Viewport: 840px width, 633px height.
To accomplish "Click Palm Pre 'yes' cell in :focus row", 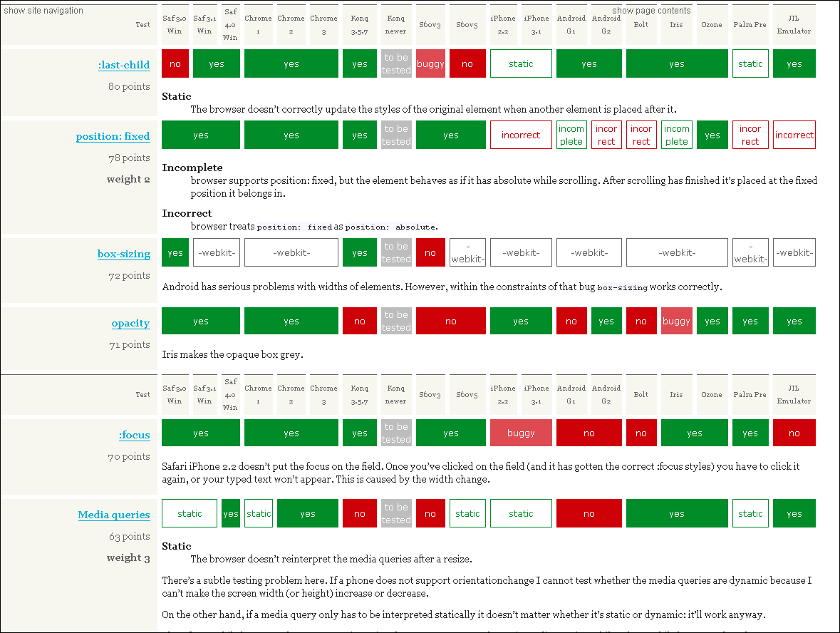I will 750,433.
